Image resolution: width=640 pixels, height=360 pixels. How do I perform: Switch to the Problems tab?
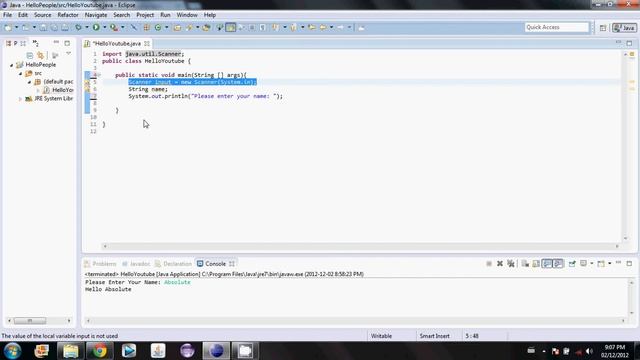point(100,264)
